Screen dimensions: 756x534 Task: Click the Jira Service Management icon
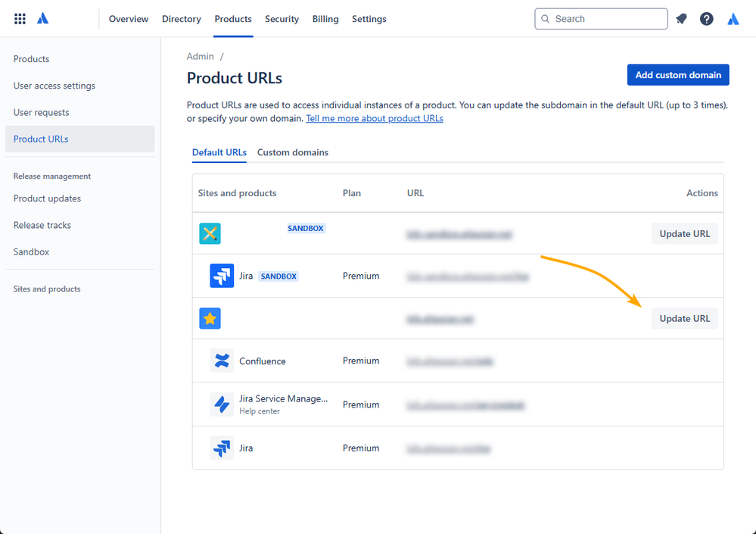[x=222, y=404]
